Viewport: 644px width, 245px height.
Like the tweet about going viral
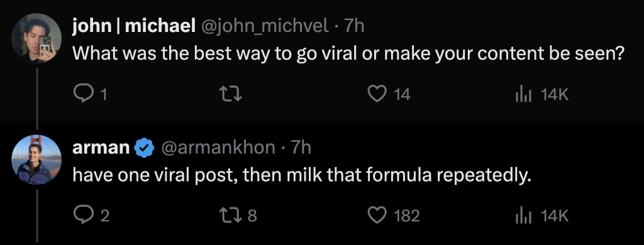tap(377, 94)
